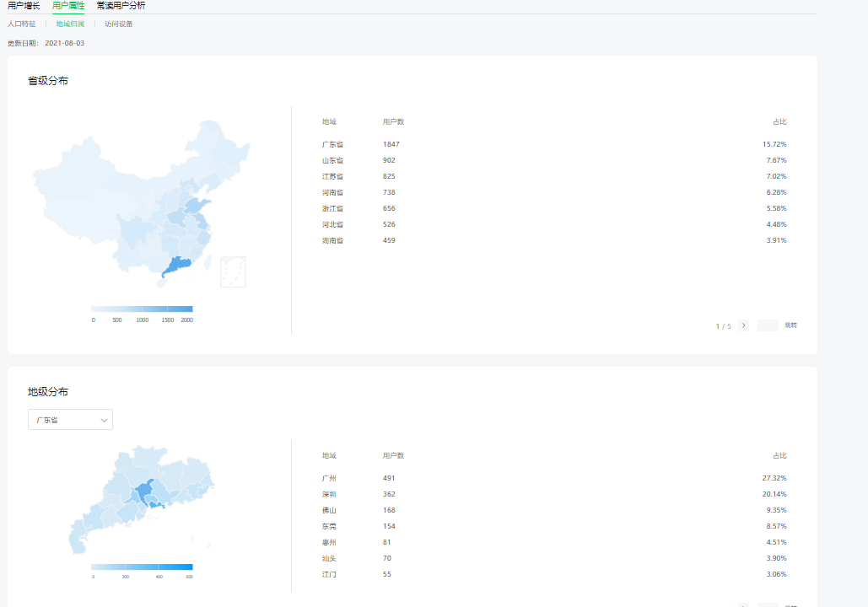The height and width of the screenshot is (607, 868).
Task: Click the 江门 row label
Action: pos(329,574)
